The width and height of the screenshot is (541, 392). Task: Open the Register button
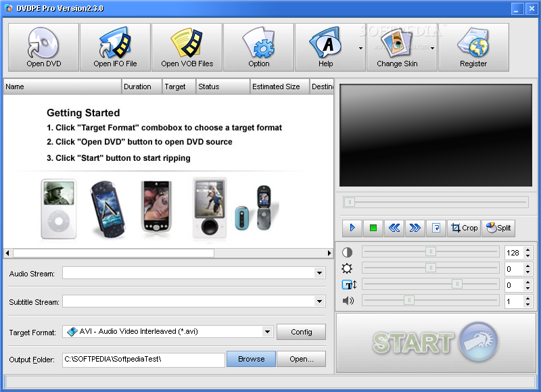point(473,47)
